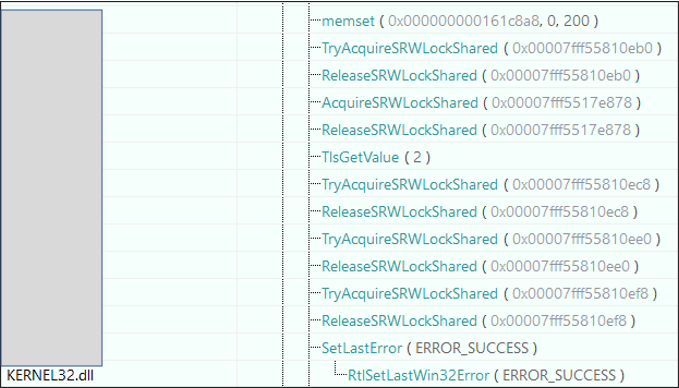This screenshot has height=388, width=679.
Task: Select the AcquireSRWLockShared 0x00007fff5517e878 row
Action: click(x=481, y=103)
